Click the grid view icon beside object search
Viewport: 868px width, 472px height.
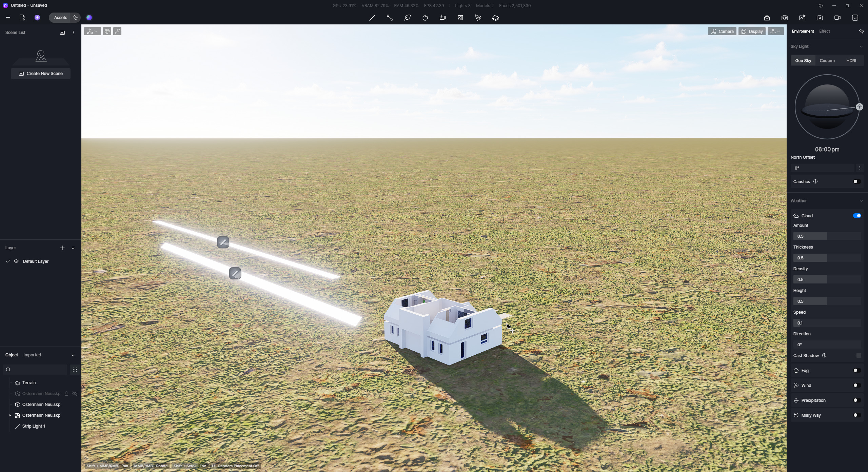click(x=75, y=370)
